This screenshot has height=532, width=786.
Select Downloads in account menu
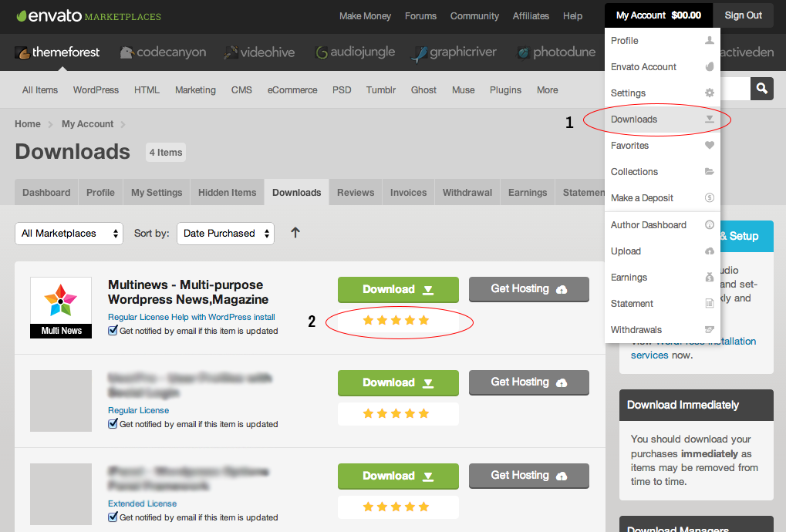pos(634,120)
